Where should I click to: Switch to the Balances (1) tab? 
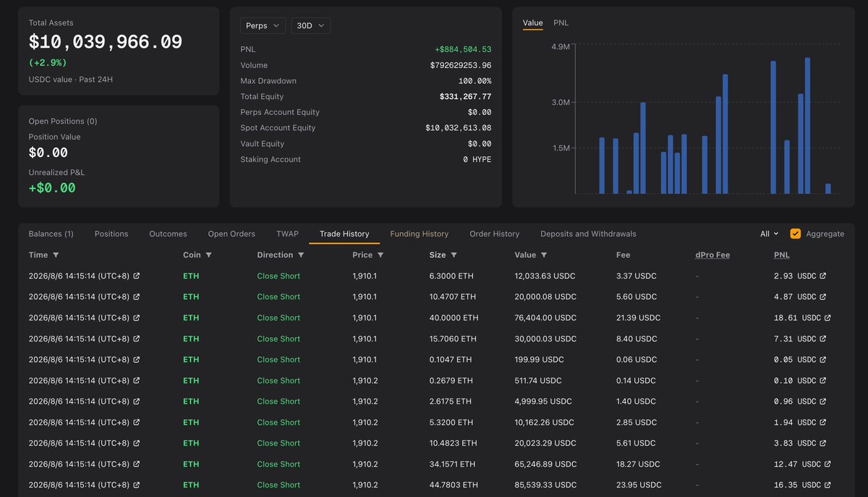click(x=51, y=234)
